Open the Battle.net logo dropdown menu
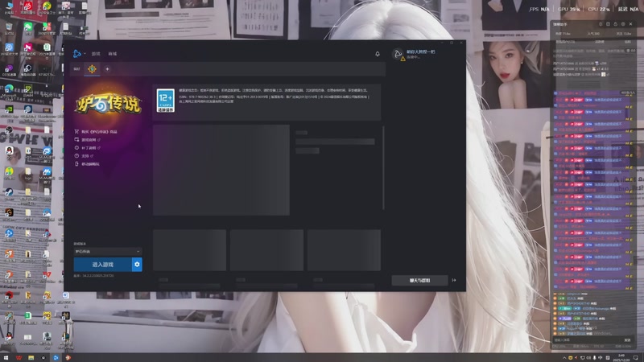 click(79, 54)
